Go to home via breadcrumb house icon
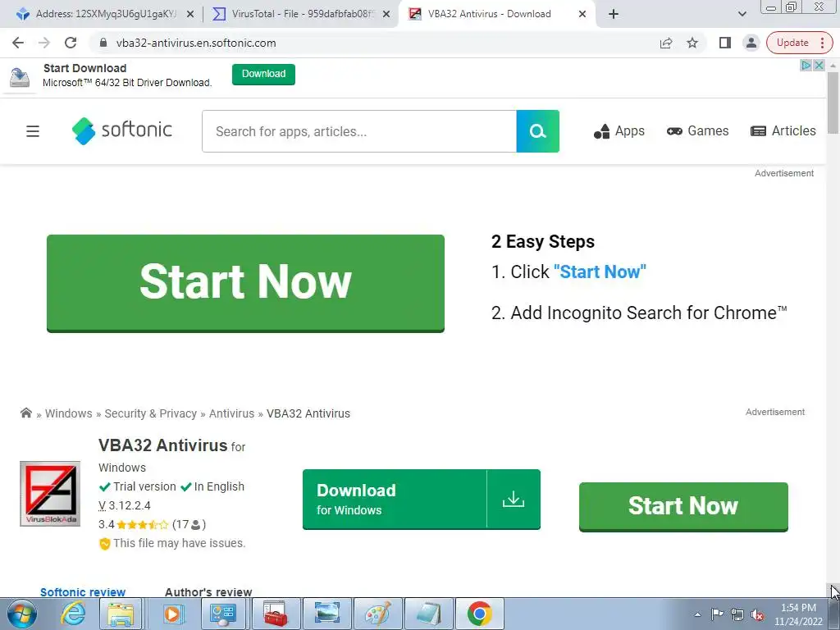 [x=25, y=413]
